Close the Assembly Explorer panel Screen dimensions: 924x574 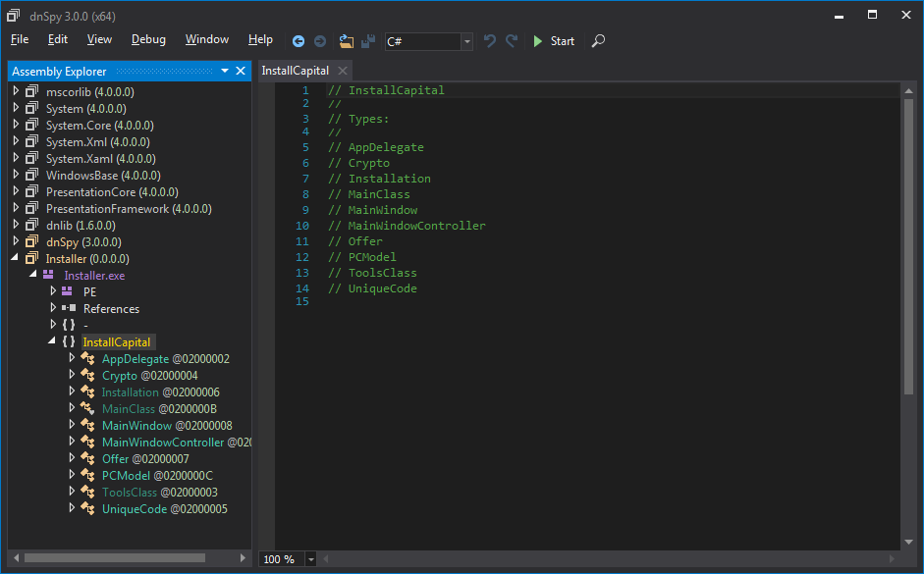click(241, 72)
